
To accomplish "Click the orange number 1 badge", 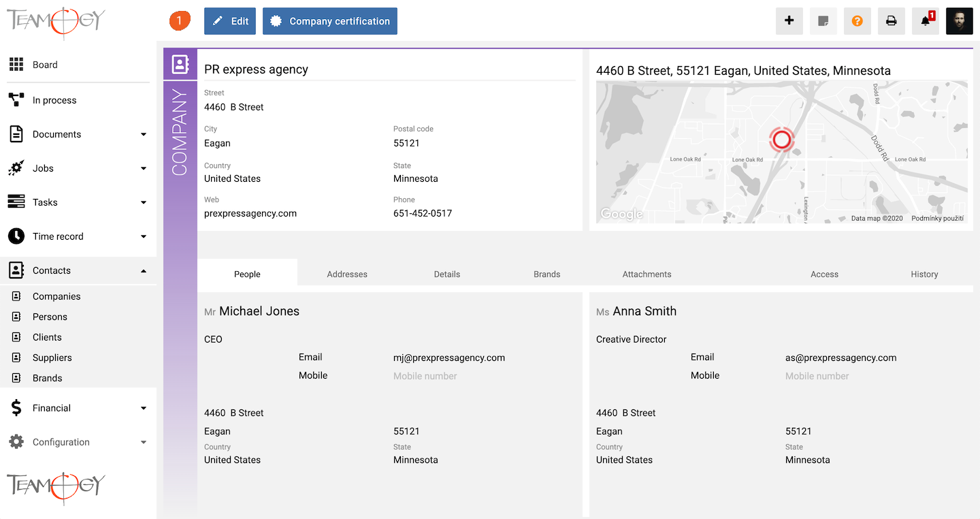I will coord(180,21).
